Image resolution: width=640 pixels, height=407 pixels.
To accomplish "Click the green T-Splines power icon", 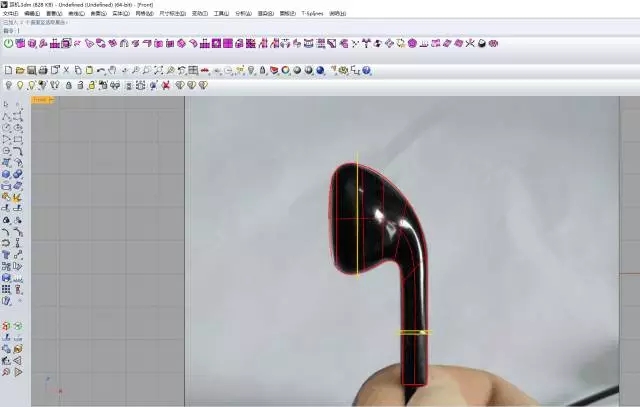I will point(8,43).
